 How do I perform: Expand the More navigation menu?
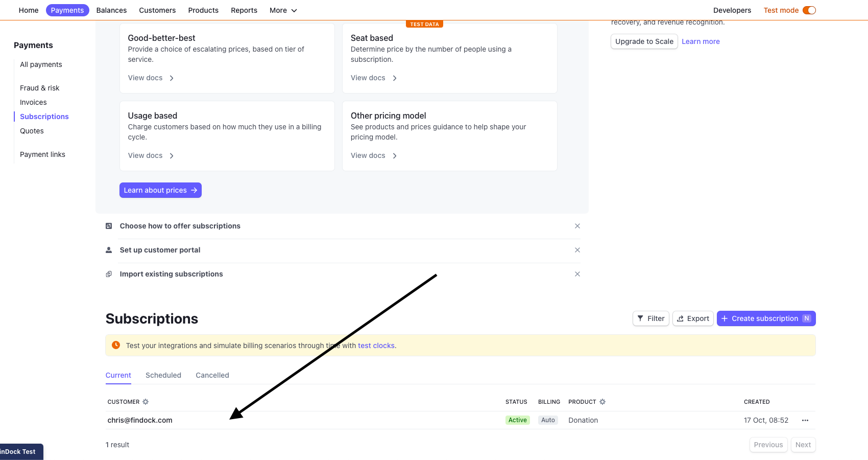click(x=283, y=10)
